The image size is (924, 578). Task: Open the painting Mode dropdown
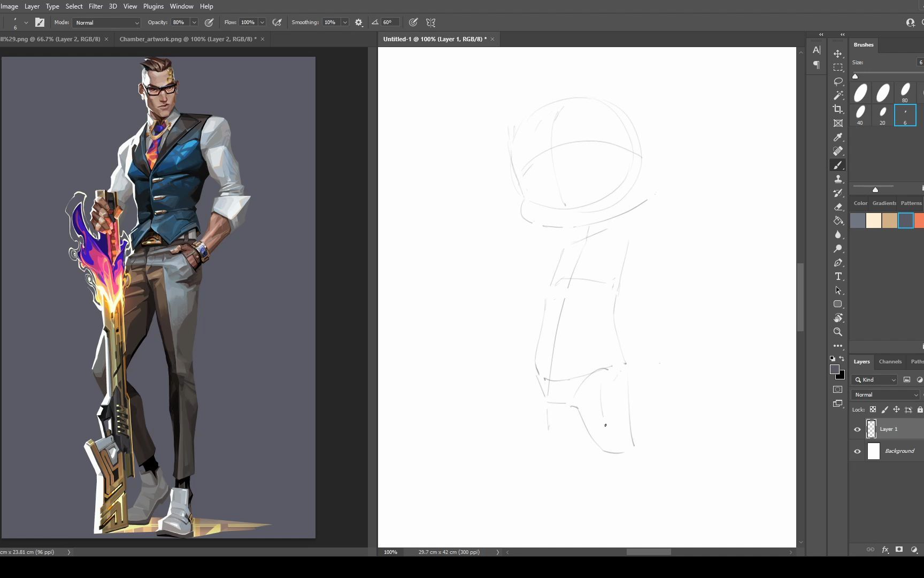coord(106,22)
